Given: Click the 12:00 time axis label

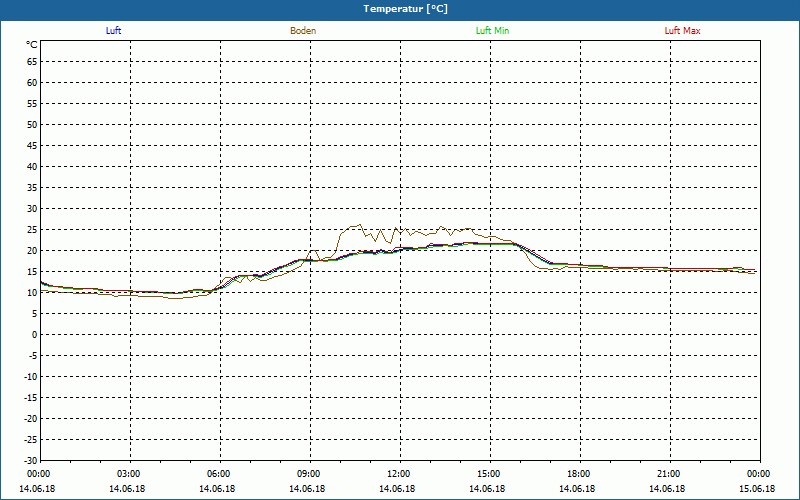Looking at the screenshot, I should (x=399, y=474).
